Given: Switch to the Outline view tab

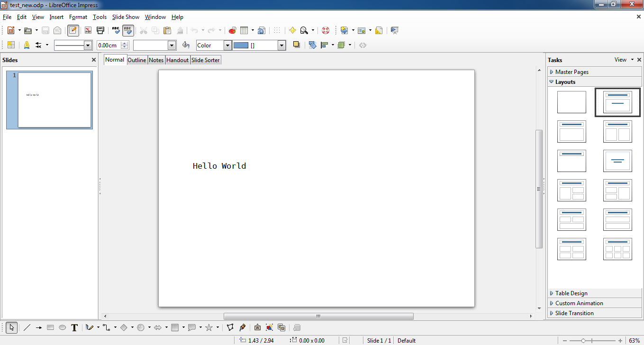Looking at the screenshot, I should 137,60.
